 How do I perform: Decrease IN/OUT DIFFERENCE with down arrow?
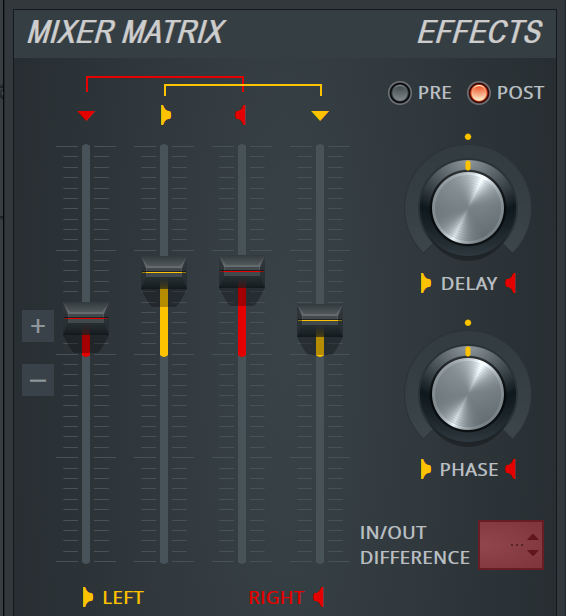(533, 553)
